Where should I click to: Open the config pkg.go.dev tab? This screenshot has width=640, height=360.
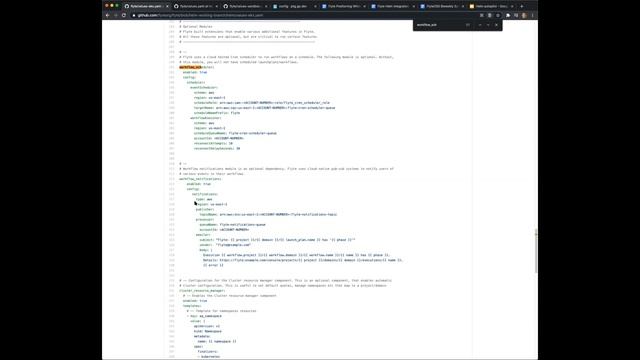point(294,6)
